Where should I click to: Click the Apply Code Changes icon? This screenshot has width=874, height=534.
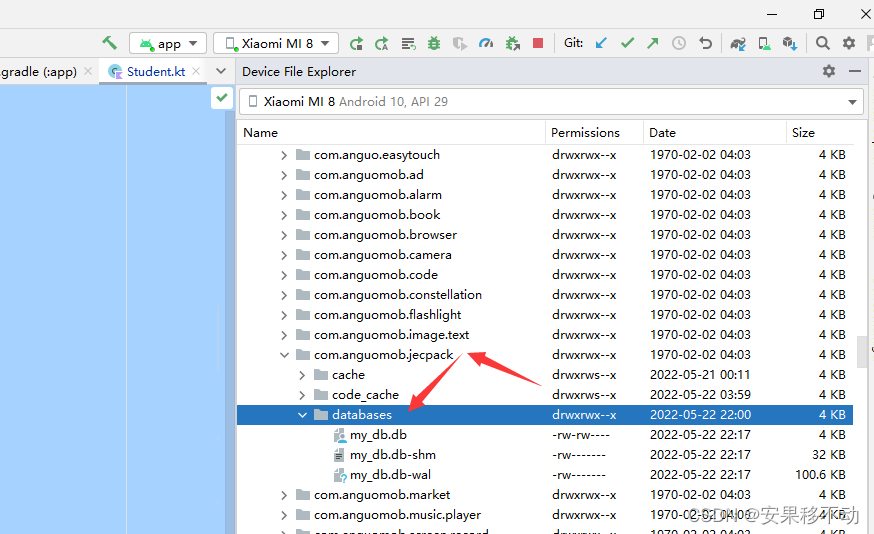409,43
